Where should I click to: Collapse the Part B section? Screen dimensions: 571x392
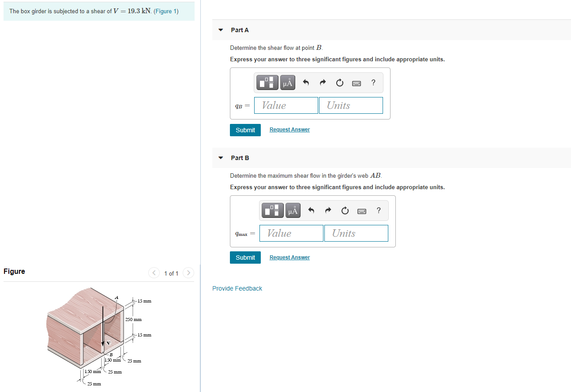coord(221,158)
